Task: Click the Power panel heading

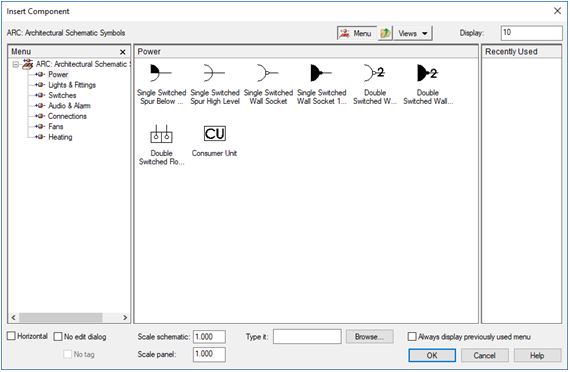Action: coord(306,52)
